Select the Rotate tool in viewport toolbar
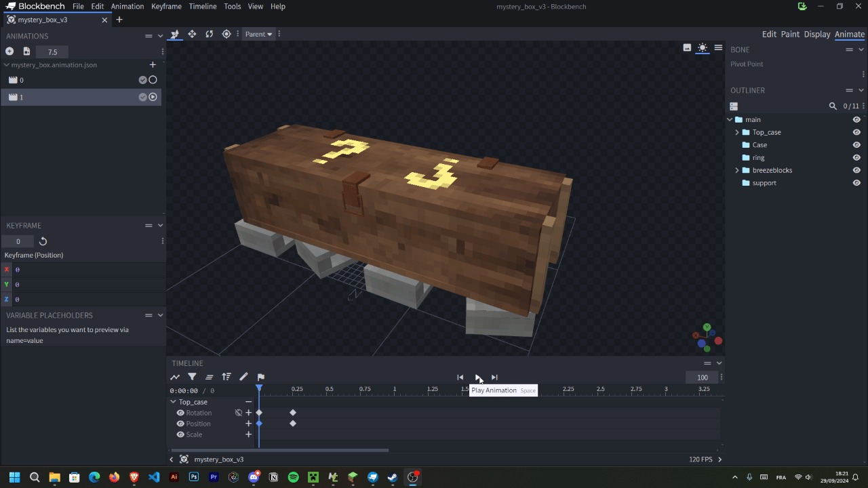 pos(209,34)
